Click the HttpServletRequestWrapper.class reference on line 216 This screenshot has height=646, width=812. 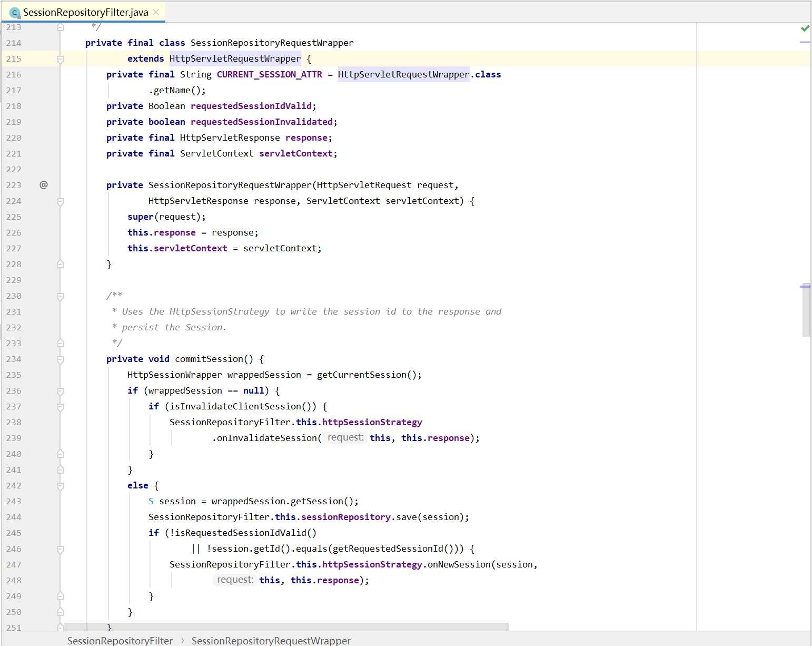pyautogui.click(x=419, y=74)
